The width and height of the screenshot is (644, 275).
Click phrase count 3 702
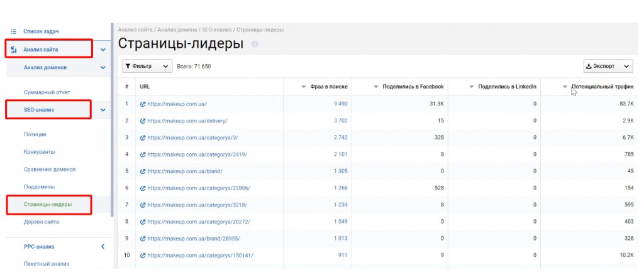click(x=340, y=121)
